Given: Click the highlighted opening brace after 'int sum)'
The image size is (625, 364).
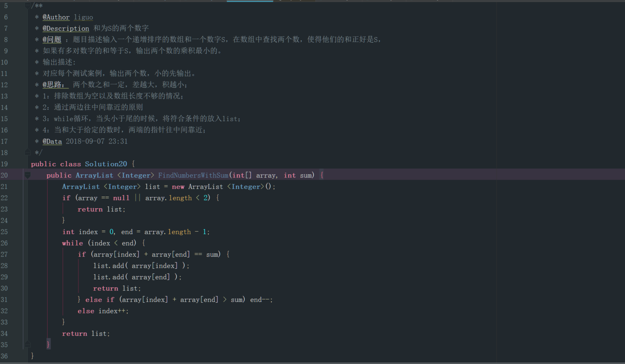Looking at the screenshot, I should click(x=322, y=175).
